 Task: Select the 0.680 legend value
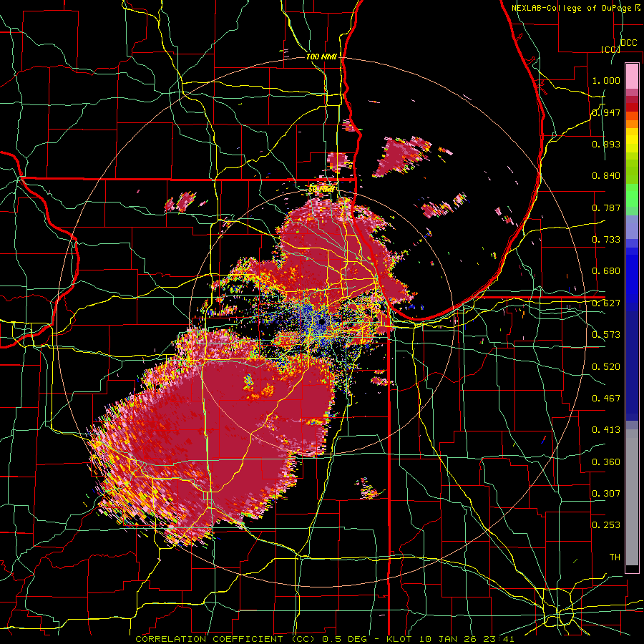[x=606, y=271]
